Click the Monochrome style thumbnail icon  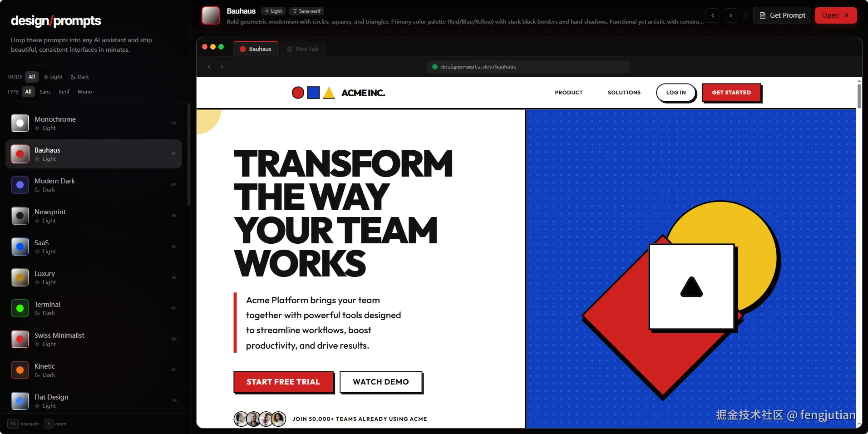point(20,123)
